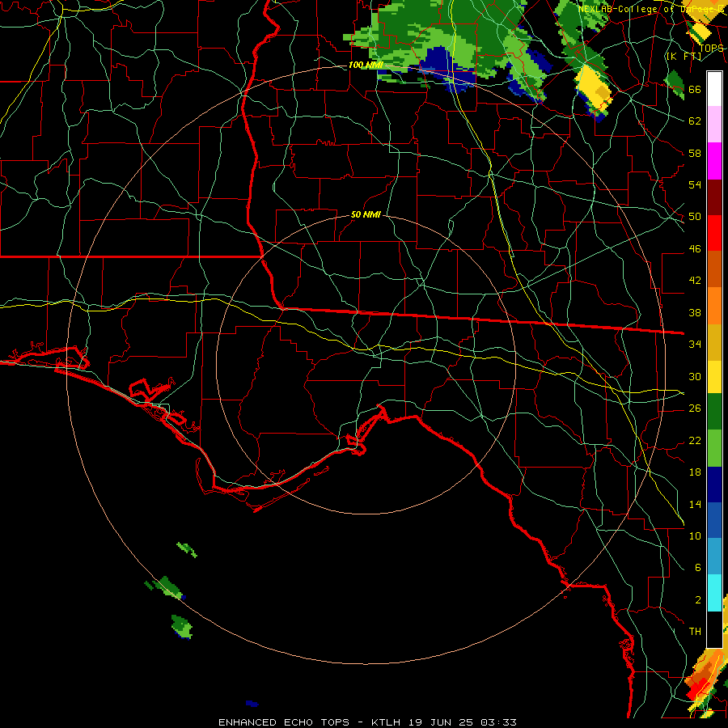Click the "50" legend value
Viewport: 728px width, 728px height.
pos(695,216)
